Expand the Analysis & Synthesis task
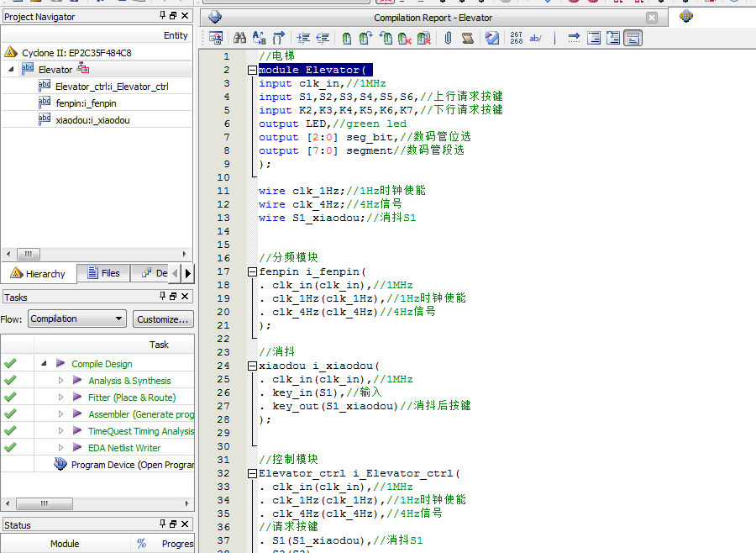 tap(60, 381)
